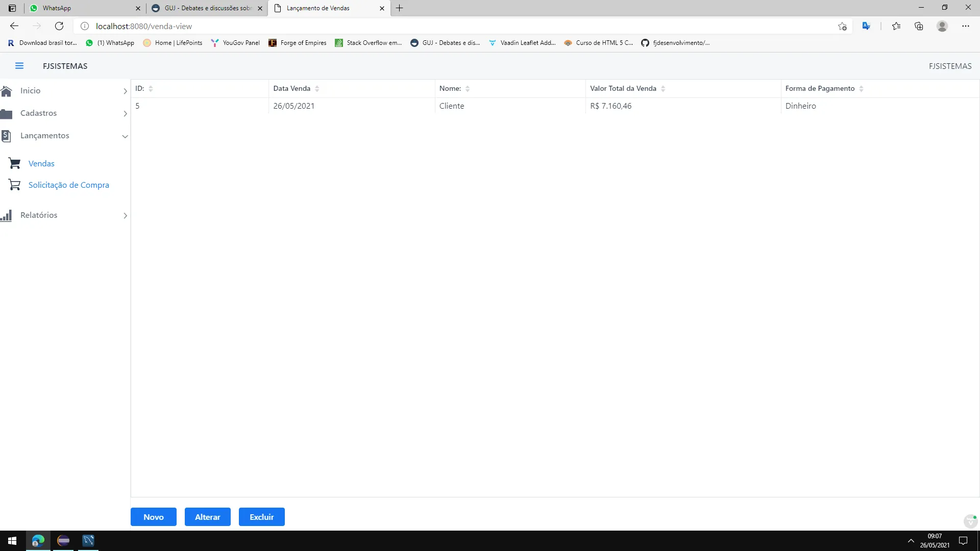Sort table by ID column

151,89
